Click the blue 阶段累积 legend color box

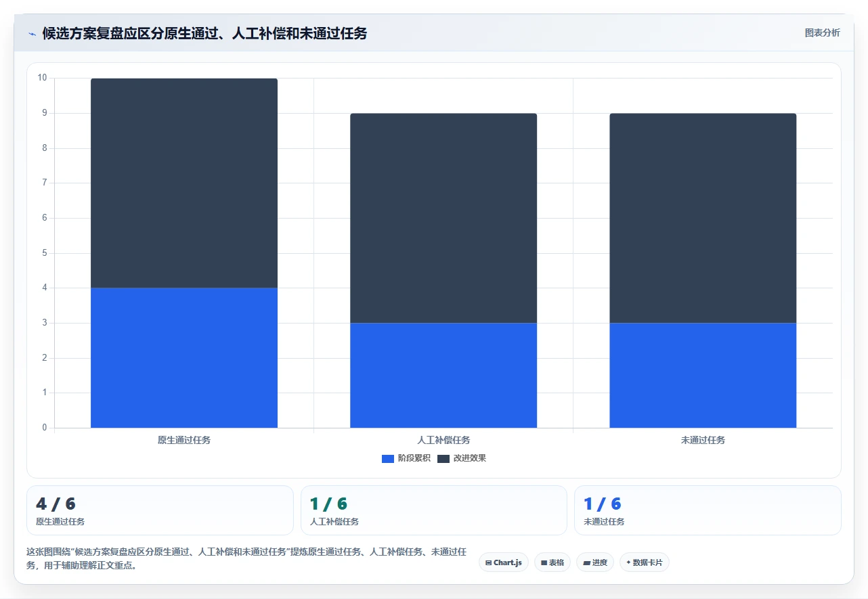coord(388,459)
